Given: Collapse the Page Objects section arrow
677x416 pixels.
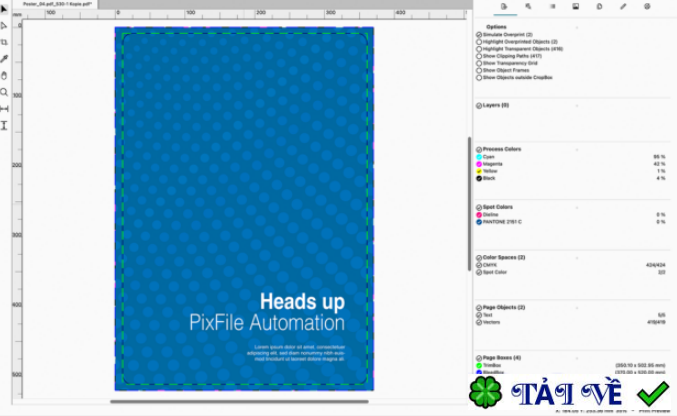Looking at the screenshot, I should [577, 308].
